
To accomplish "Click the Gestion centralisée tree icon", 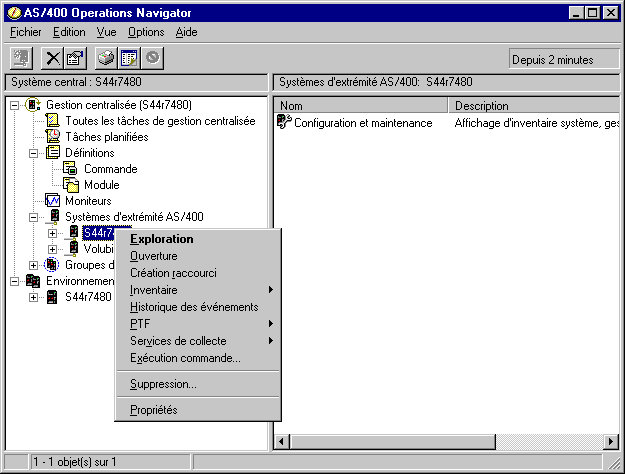I will pos(33,105).
